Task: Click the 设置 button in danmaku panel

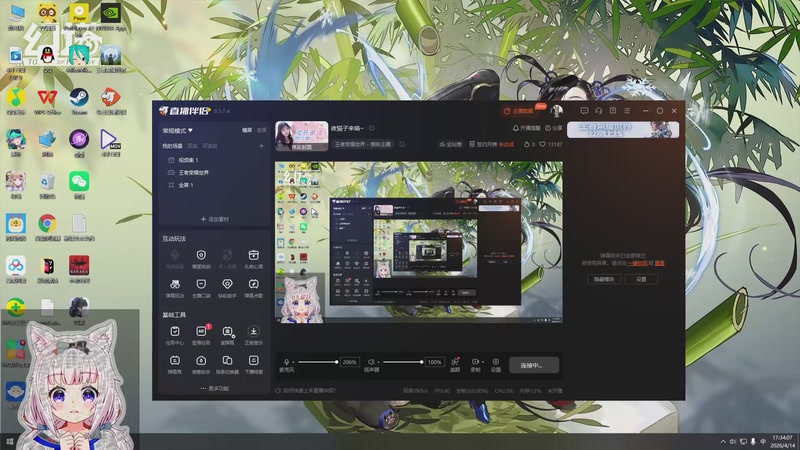Action: [641, 280]
